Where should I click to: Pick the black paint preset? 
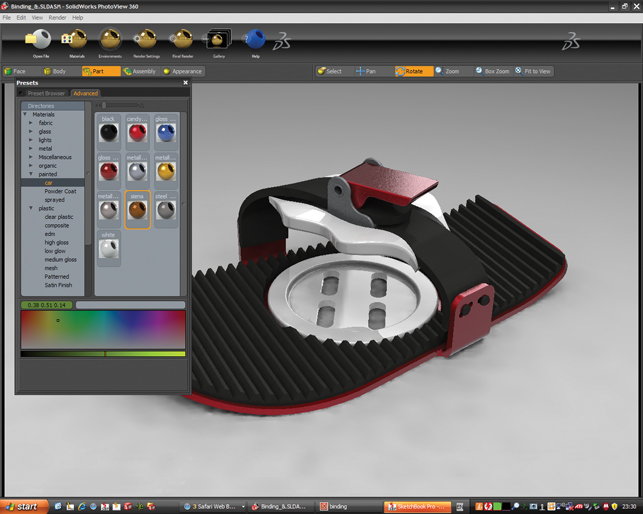109,132
